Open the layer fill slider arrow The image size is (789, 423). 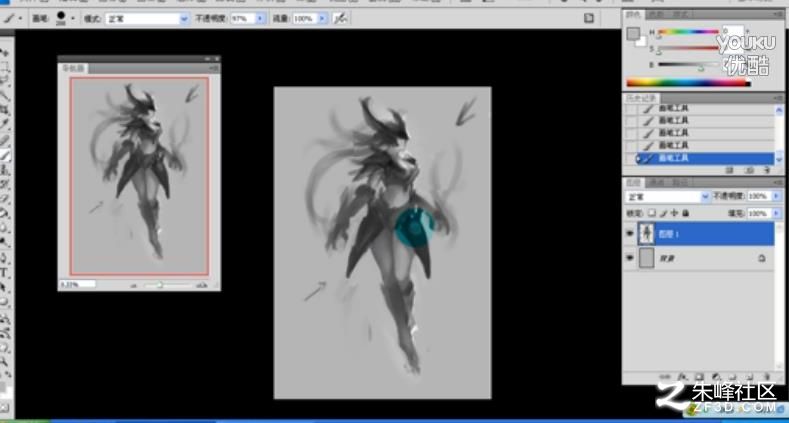(x=776, y=214)
